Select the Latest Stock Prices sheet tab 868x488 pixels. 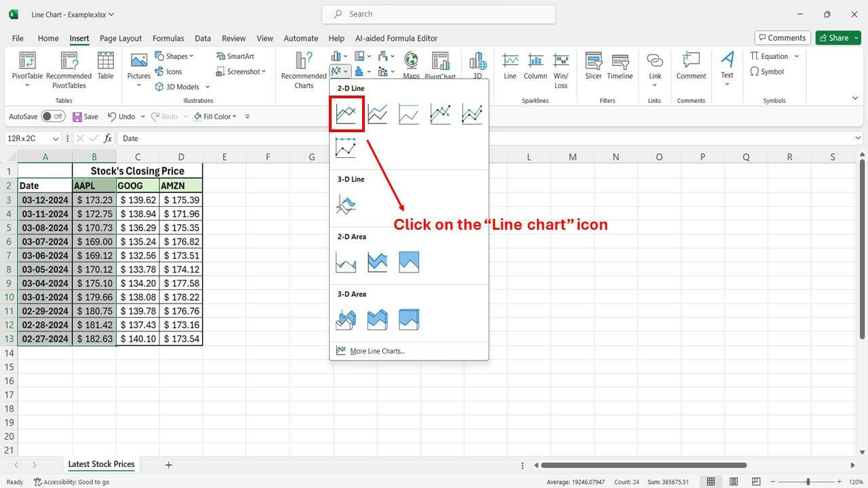(x=102, y=464)
